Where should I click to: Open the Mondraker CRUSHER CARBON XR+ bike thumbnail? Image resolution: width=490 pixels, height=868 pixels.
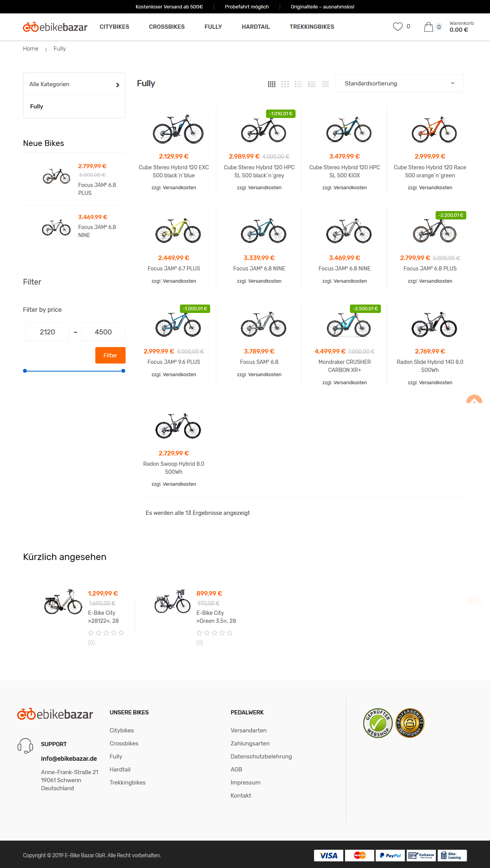(348, 324)
